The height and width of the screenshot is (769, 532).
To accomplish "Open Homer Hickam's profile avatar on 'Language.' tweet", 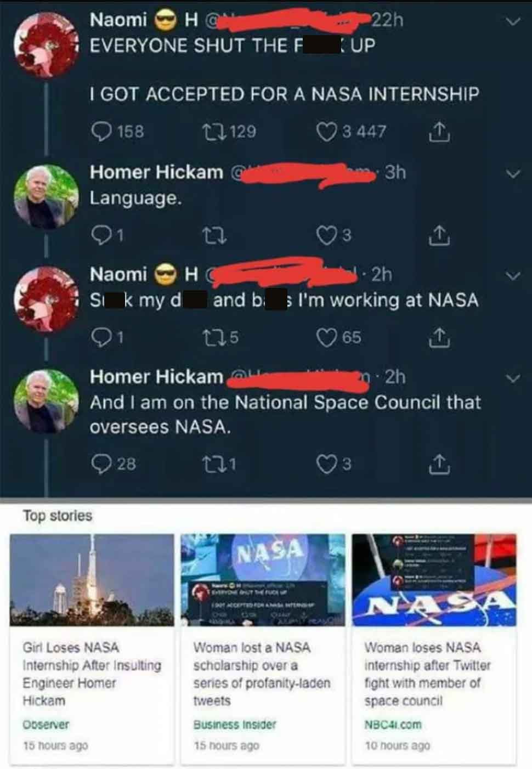I will tap(46, 197).
